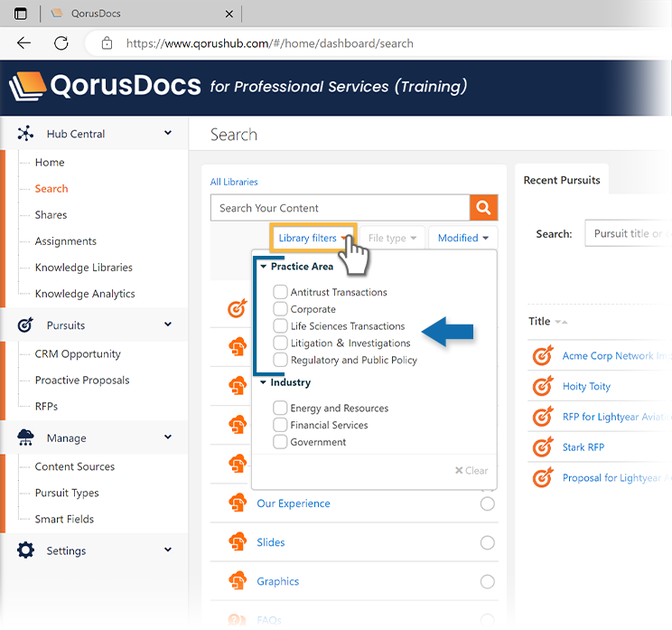Screen dimensions: 672x630
Task: Open the Acme Corp Network pursuit link
Action: click(x=615, y=356)
